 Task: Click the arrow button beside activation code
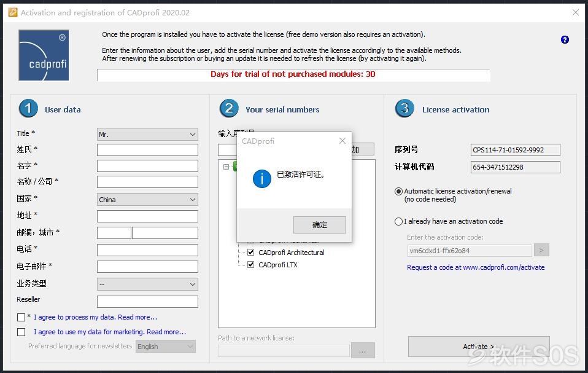click(x=541, y=250)
